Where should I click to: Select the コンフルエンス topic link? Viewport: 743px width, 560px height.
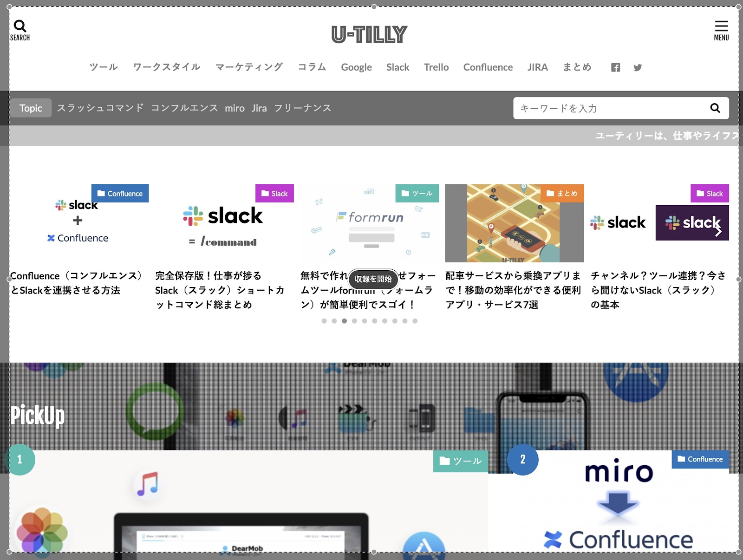[x=184, y=108]
